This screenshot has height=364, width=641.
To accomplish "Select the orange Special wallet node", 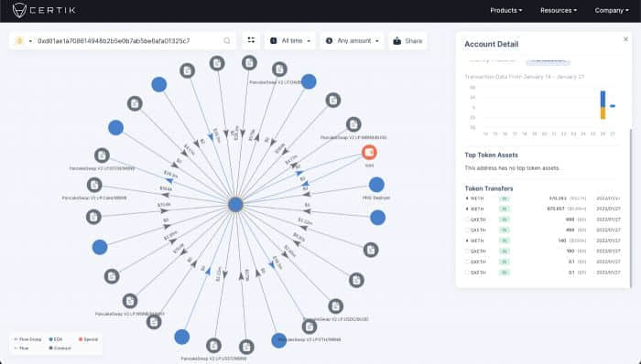I will tap(369, 152).
